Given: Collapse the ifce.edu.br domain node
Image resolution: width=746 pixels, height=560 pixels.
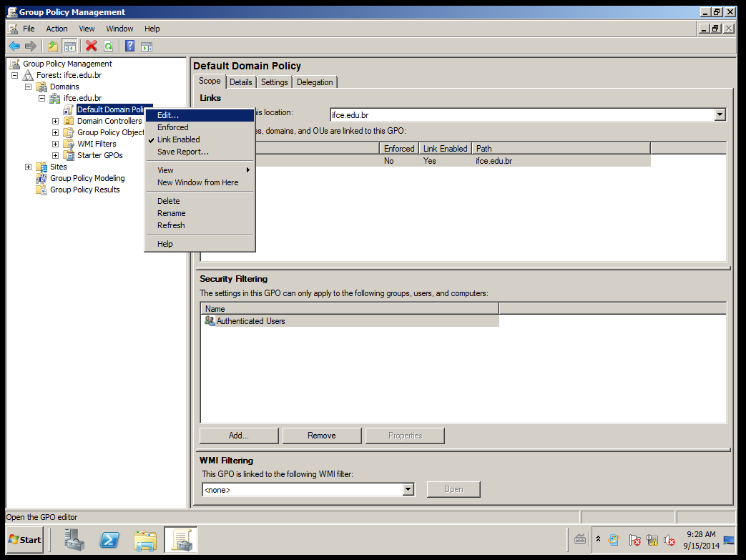Looking at the screenshot, I should tap(42, 98).
